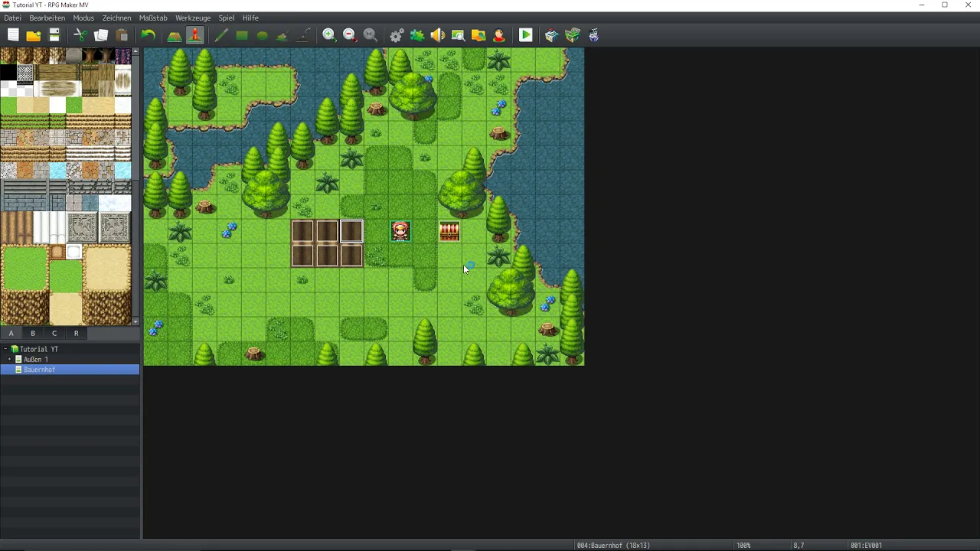980x551 pixels.
Task: Select the character event on the map
Action: pos(400,231)
